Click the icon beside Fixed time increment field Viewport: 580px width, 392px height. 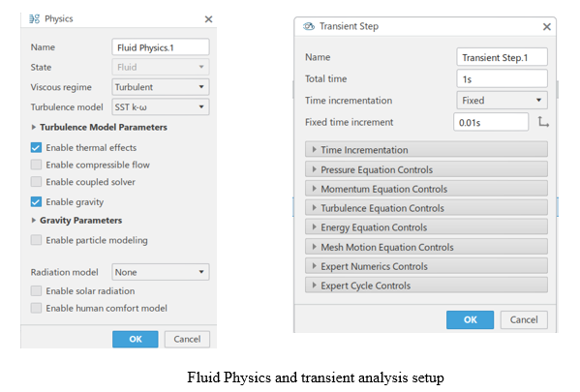point(543,122)
